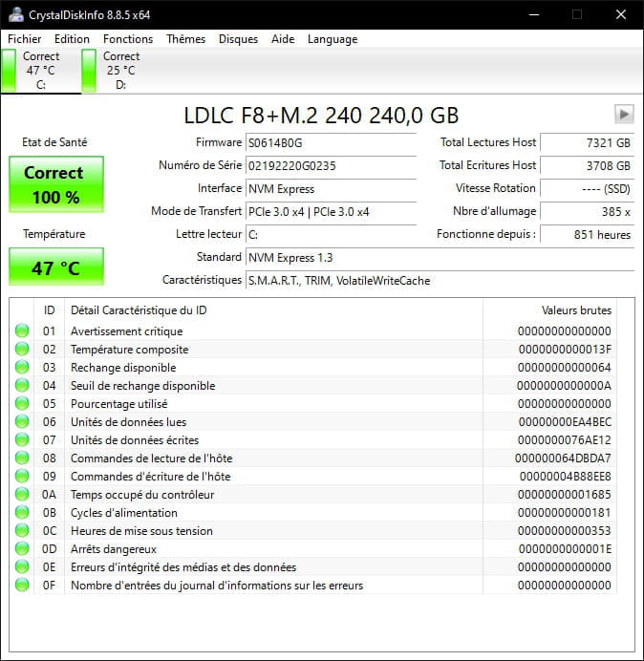
Task: Click status dot of Commandes d'écriture row
Action: pos(22,476)
